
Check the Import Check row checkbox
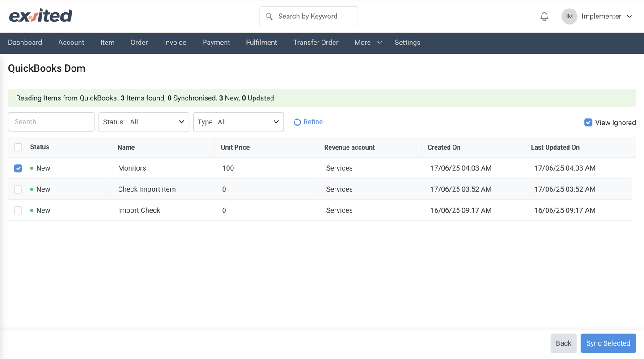pyautogui.click(x=18, y=210)
